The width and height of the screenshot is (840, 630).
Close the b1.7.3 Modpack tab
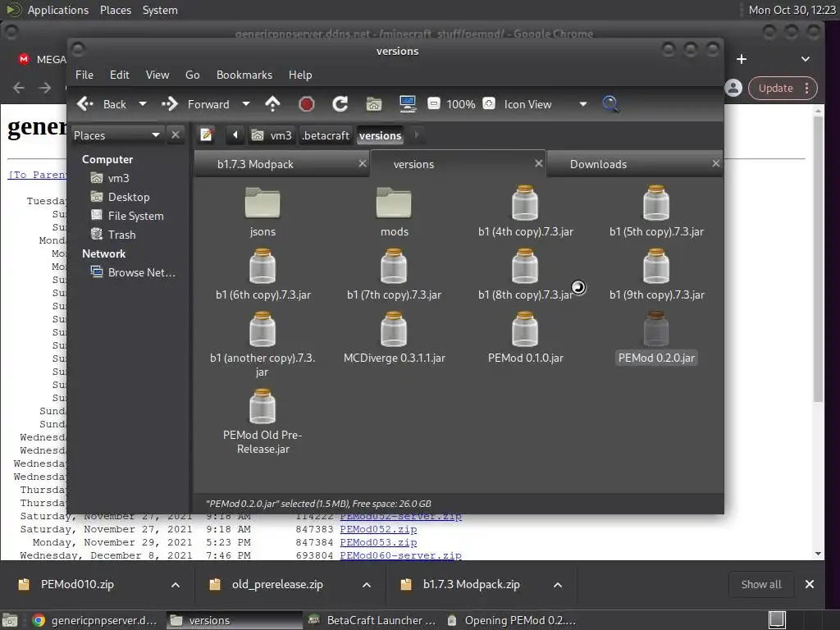point(363,163)
